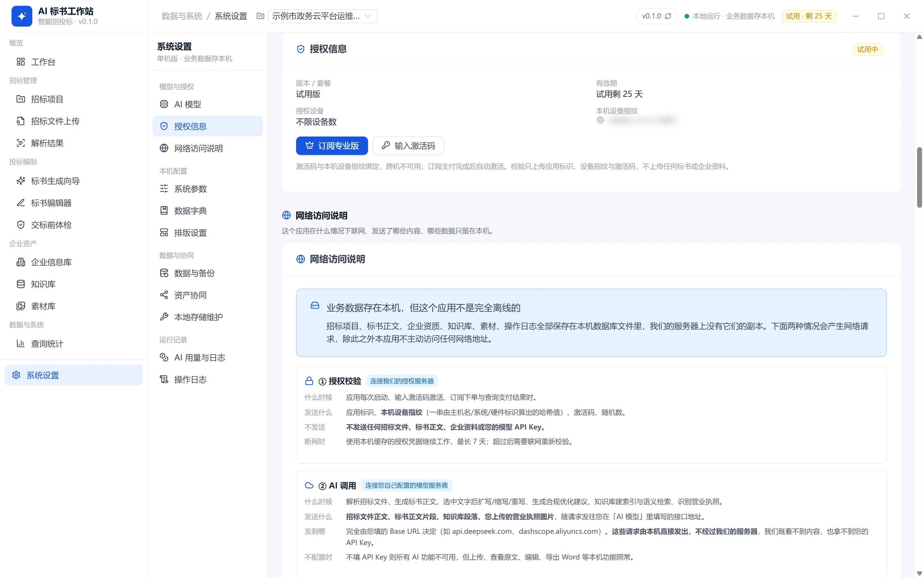Click the refresh icon beside v0.1.0
The width and height of the screenshot is (924, 578).
coord(668,16)
